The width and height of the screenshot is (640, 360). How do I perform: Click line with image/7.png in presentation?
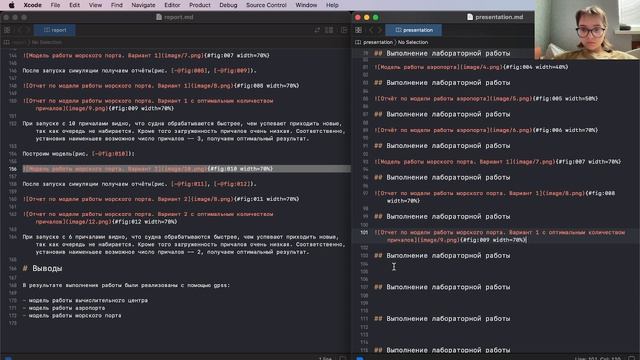[498, 162]
